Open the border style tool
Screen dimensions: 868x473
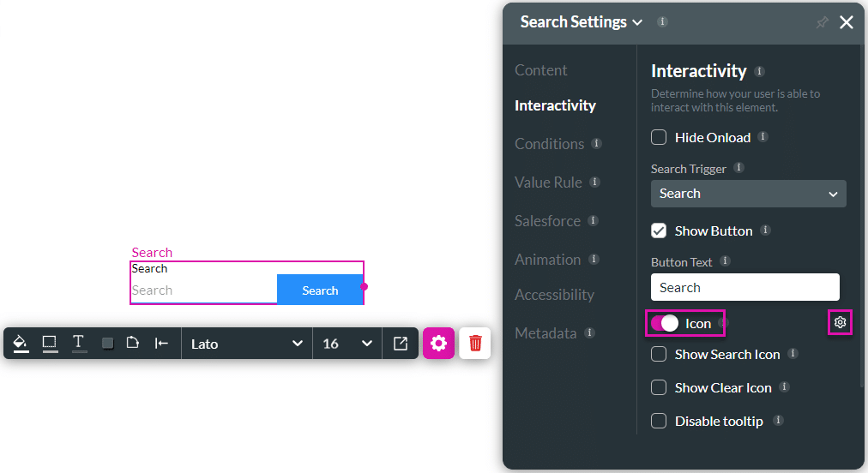(x=50, y=343)
